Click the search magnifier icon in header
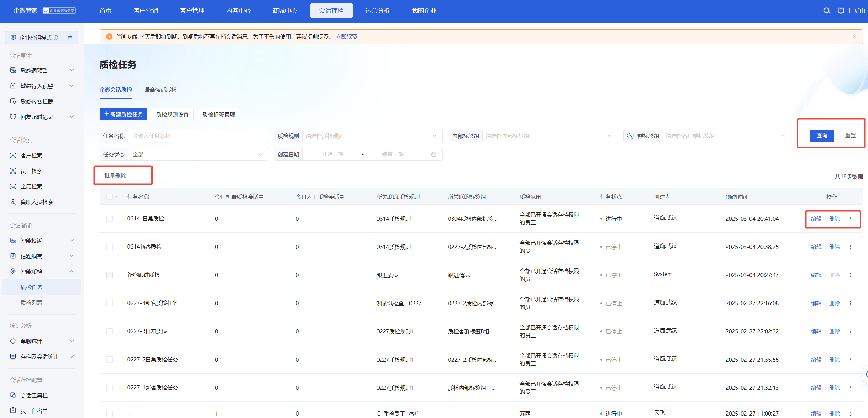The width and height of the screenshot is (868, 418). pyautogui.click(x=826, y=11)
